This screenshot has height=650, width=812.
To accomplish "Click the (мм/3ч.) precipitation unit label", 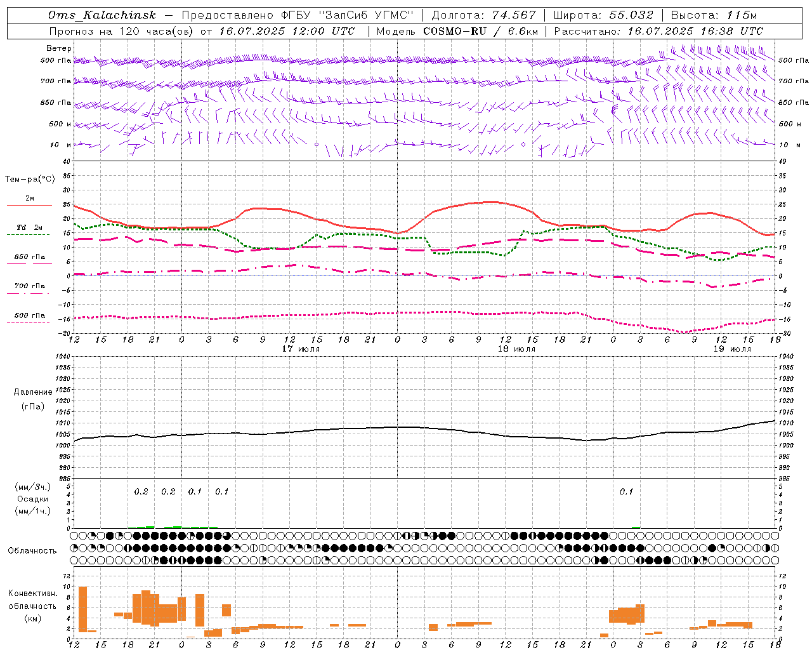I will [33, 487].
